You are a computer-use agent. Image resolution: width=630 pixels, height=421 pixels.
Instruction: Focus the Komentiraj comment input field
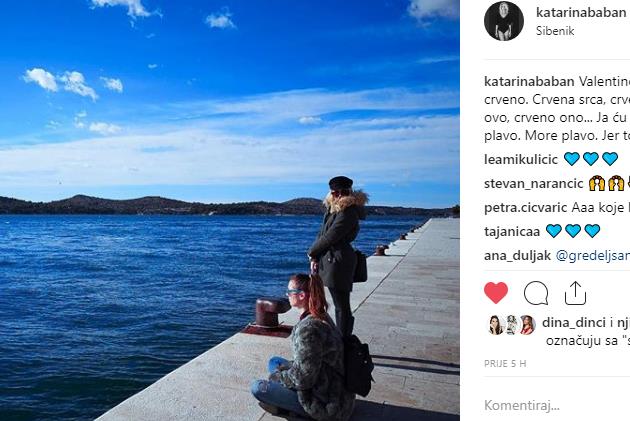pyautogui.click(x=557, y=405)
